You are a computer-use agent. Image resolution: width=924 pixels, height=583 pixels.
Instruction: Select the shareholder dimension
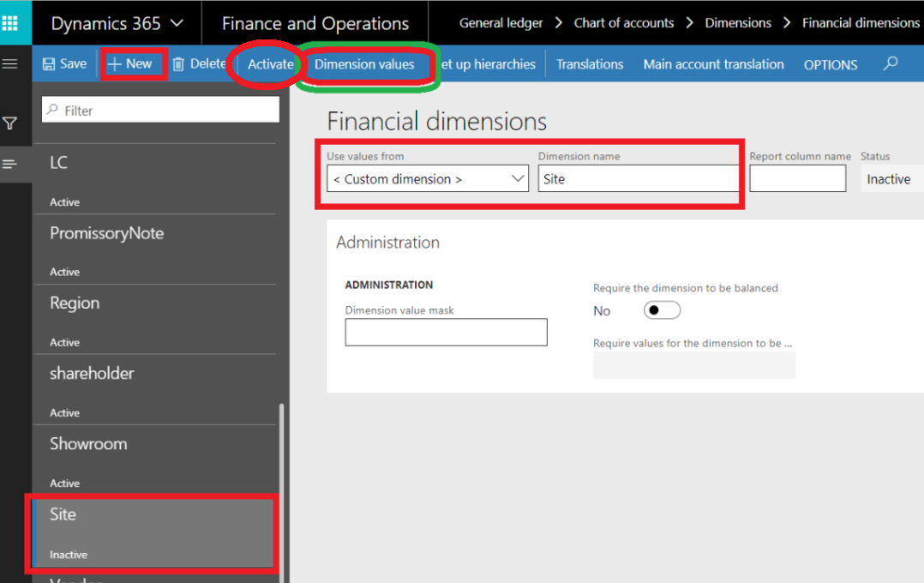[x=154, y=389]
